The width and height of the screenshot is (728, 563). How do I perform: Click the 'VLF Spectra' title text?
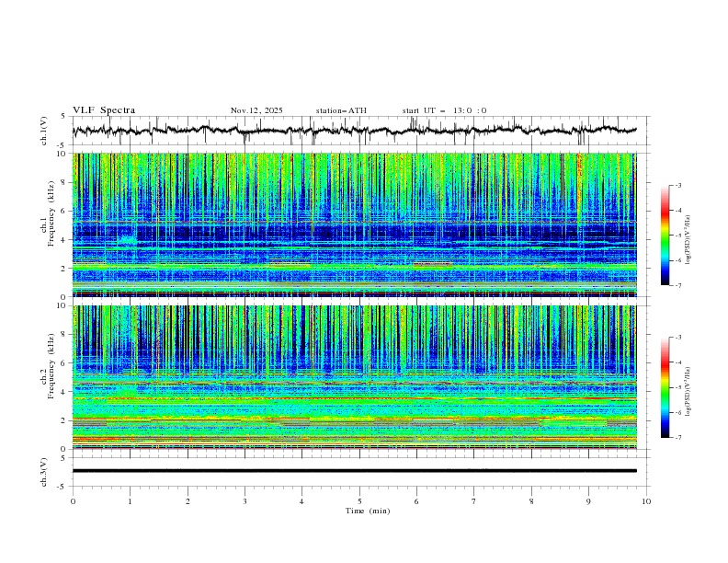point(104,110)
